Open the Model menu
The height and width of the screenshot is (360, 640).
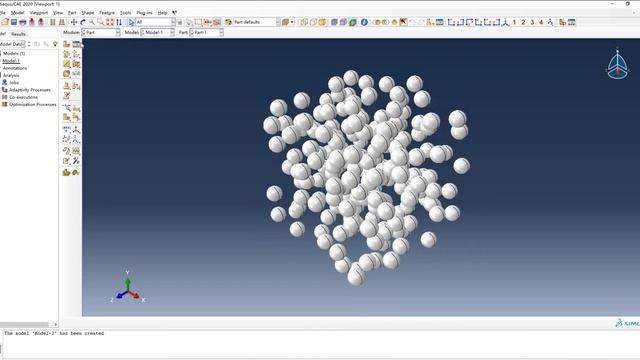[18, 13]
